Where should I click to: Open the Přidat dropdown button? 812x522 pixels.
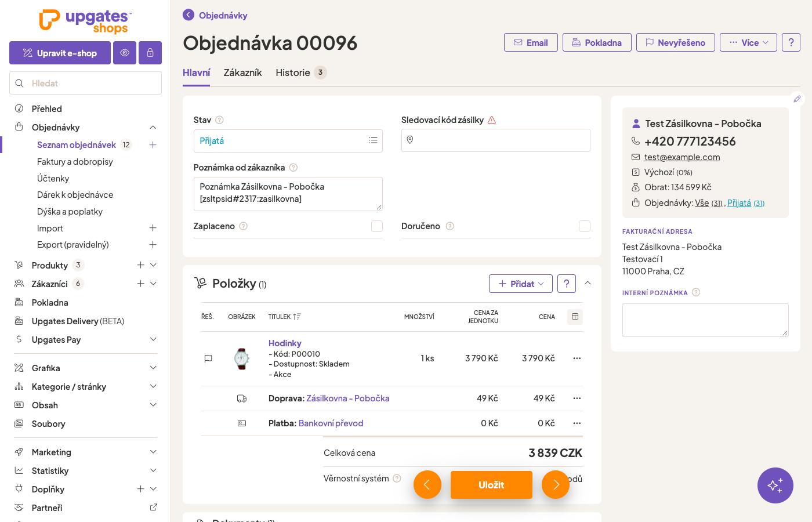pos(521,284)
